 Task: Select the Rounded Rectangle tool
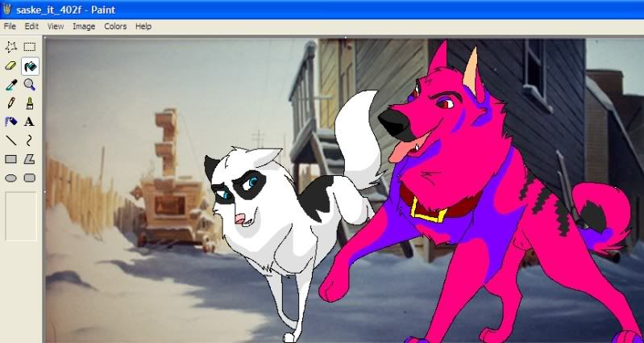(x=30, y=178)
